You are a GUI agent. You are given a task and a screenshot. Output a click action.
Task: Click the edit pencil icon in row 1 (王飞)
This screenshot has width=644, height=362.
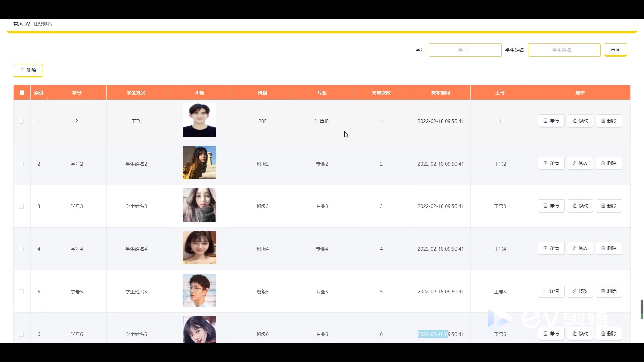pyautogui.click(x=574, y=121)
